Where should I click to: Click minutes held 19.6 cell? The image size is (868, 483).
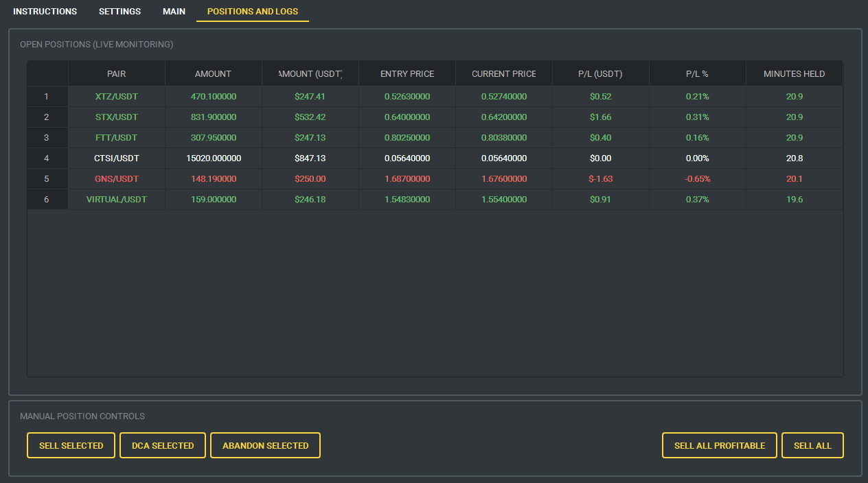(795, 200)
